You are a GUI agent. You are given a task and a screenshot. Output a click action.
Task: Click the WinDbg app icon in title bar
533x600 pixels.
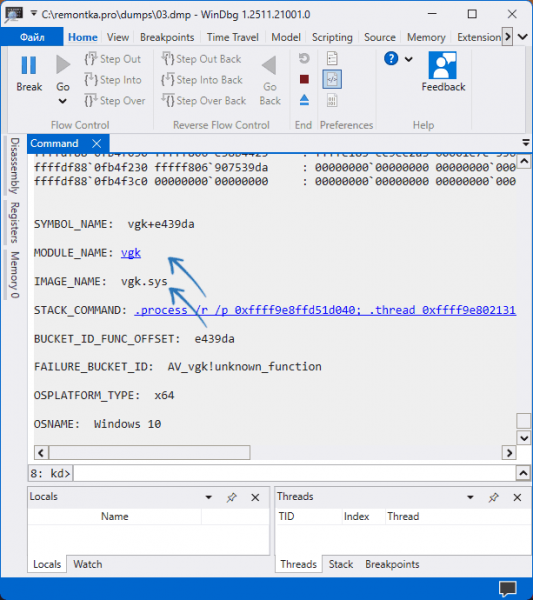pos(14,15)
